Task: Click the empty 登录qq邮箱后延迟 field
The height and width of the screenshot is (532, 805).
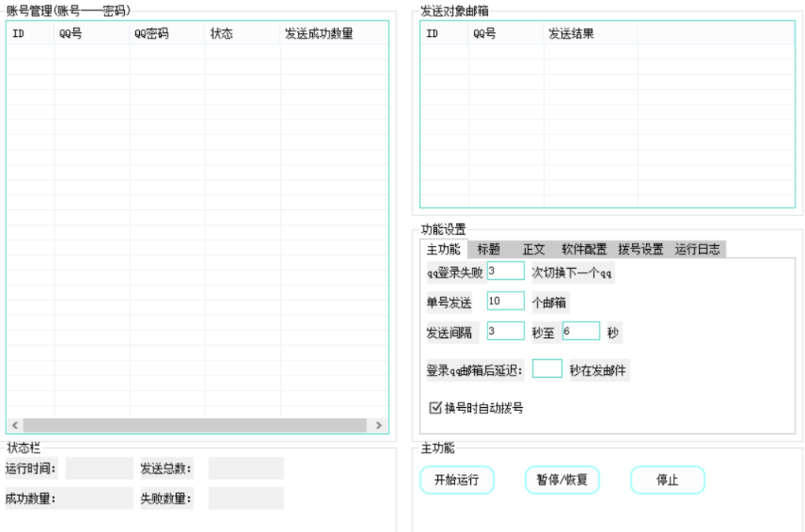Action: tap(547, 369)
